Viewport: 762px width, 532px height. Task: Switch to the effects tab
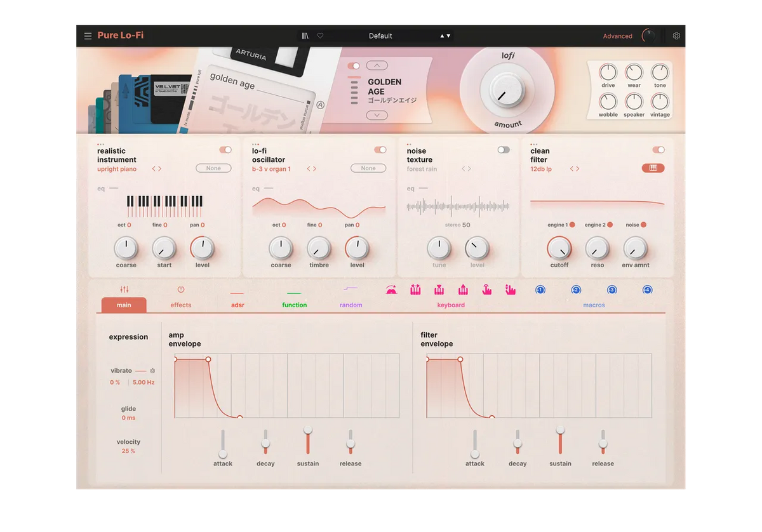[x=180, y=305]
